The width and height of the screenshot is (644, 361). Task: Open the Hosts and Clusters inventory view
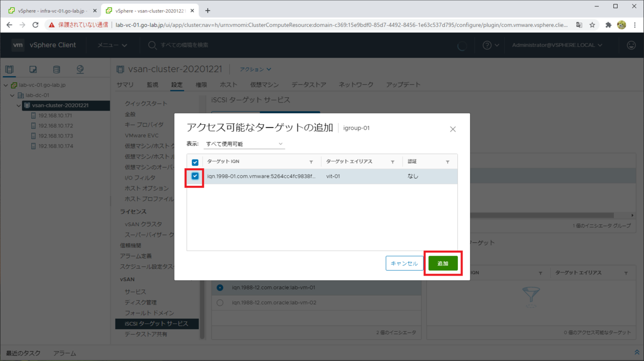[x=9, y=69]
